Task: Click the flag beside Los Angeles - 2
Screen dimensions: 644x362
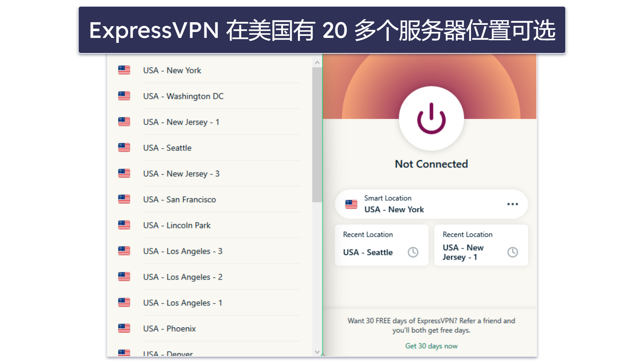Action: (124, 277)
